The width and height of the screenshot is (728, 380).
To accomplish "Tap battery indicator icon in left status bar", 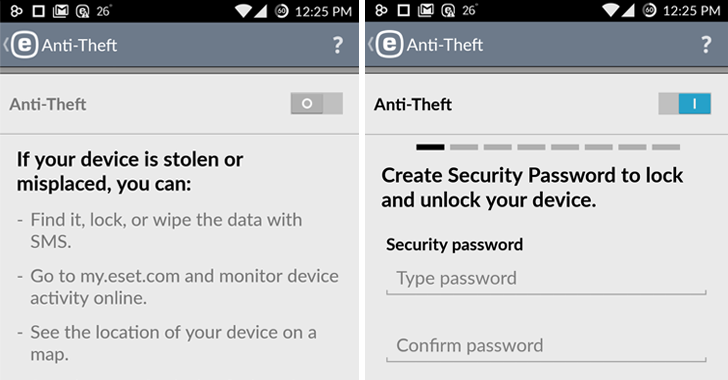I will pyautogui.click(x=281, y=11).
